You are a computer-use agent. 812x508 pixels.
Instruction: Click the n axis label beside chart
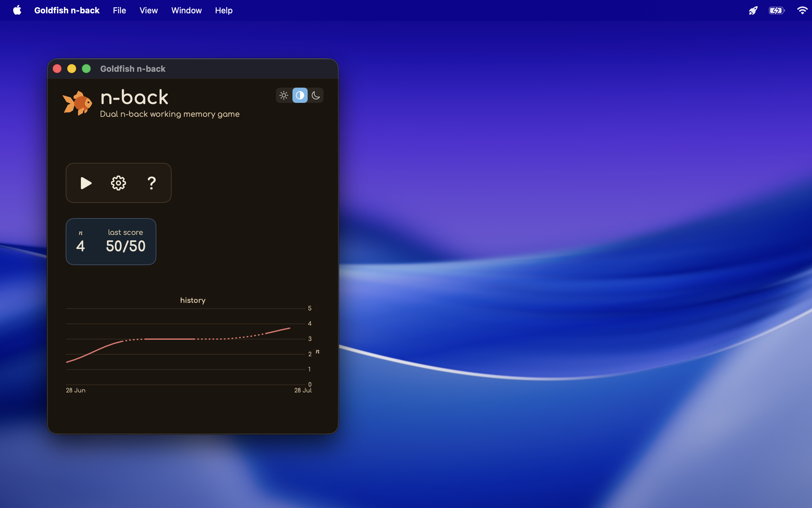click(318, 351)
